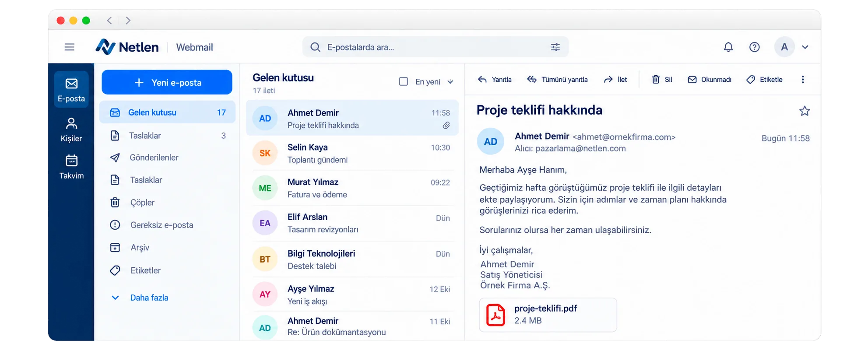
Task: Click the user avatar A
Action: point(784,47)
